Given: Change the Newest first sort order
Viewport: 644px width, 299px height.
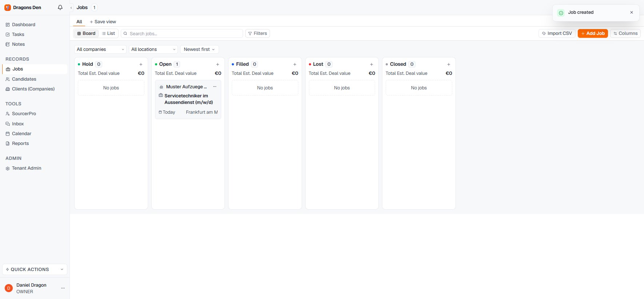Looking at the screenshot, I should pos(199,49).
